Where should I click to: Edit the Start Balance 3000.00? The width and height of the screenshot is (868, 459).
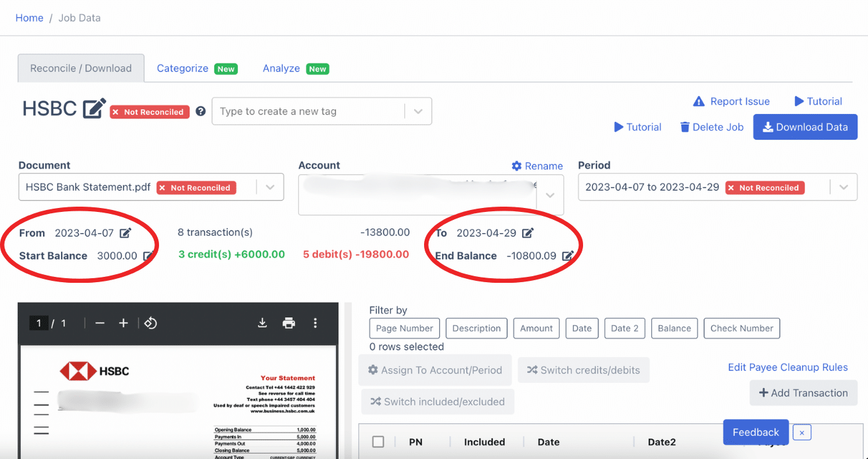click(x=148, y=256)
